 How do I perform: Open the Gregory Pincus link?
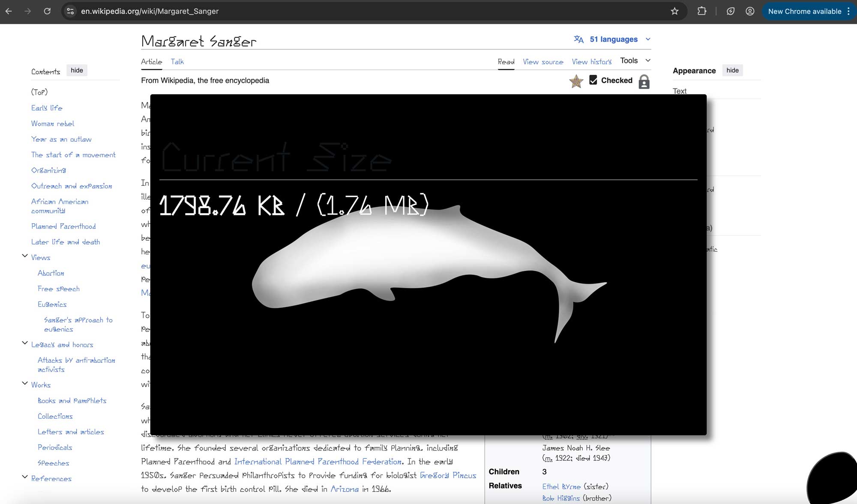click(x=448, y=475)
